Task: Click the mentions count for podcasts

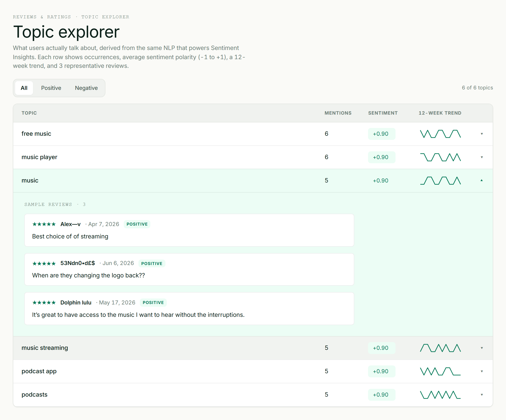Action: tap(327, 395)
